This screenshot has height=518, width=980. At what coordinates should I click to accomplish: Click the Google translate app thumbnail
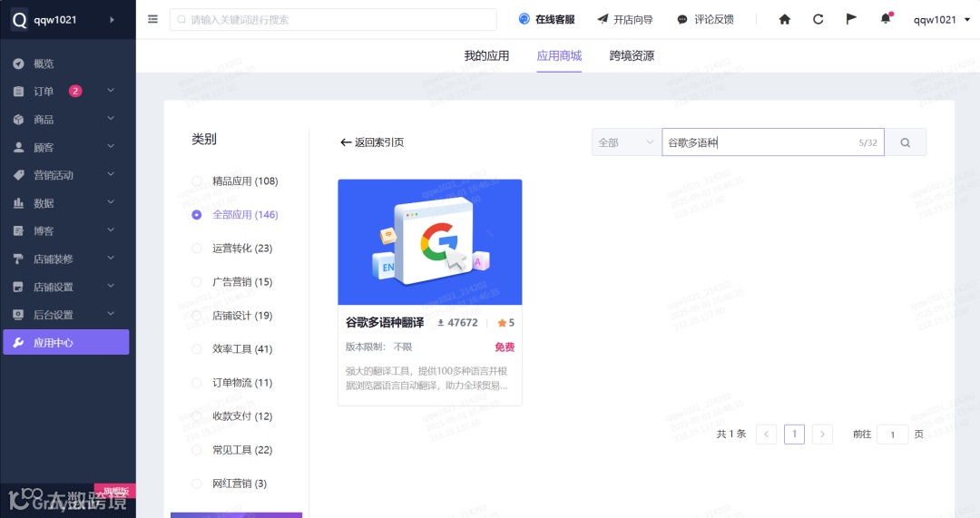pyautogui.click(x=430, y=242)
